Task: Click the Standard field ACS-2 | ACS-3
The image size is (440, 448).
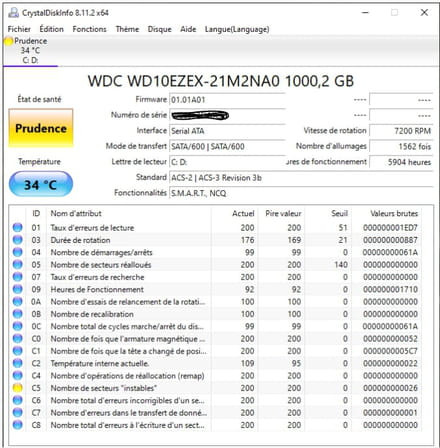Action: point(301,178)
